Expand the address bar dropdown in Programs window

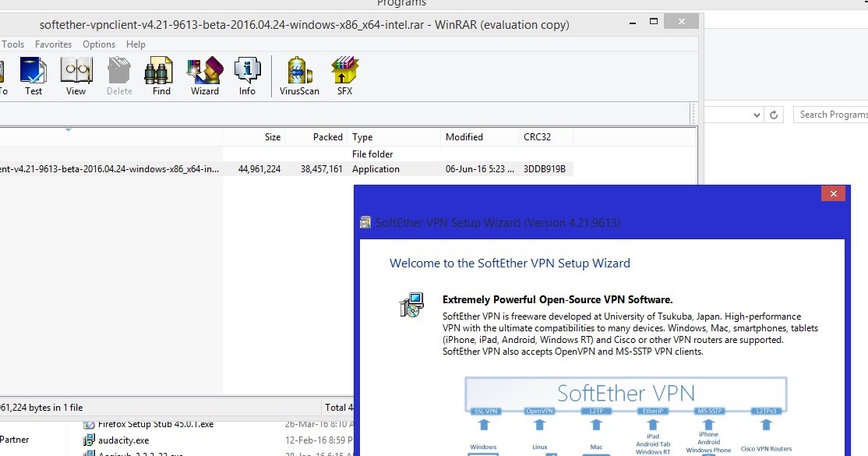point(757,115)
